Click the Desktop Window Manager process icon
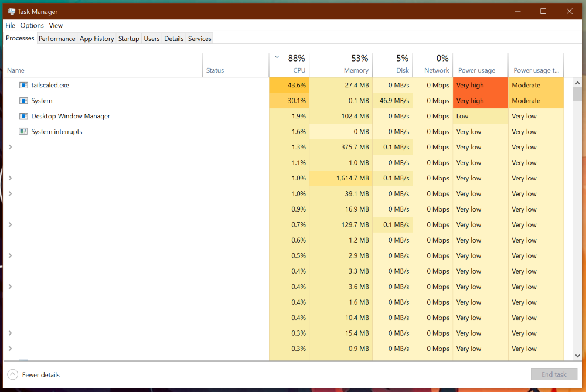The image size is (586, 392). coord(23,116)
